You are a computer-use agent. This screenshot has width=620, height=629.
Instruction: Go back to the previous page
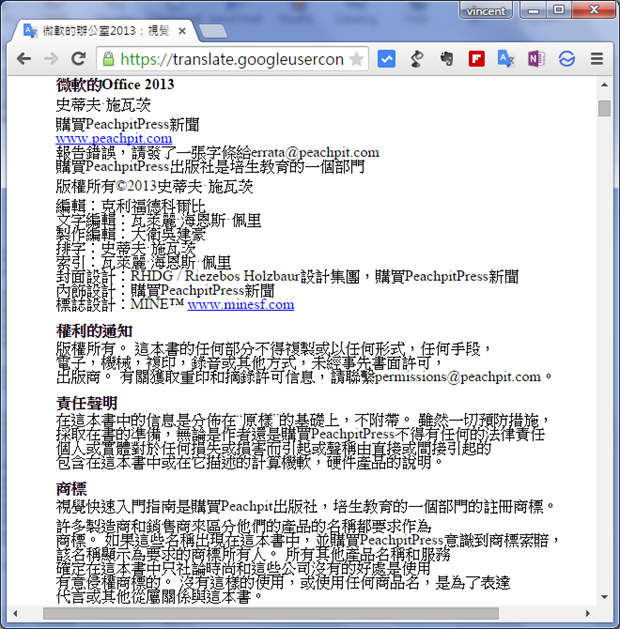(24, 59)
